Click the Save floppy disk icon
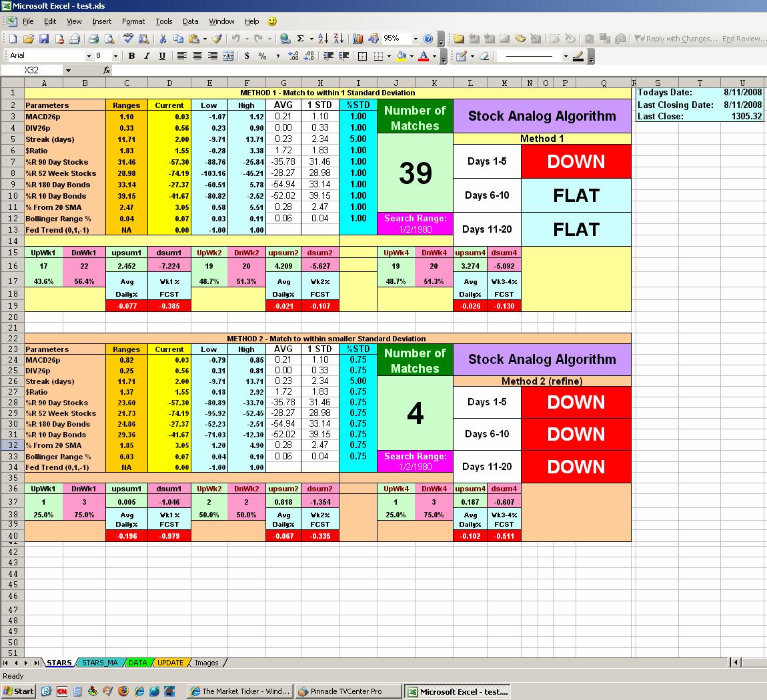The height and width of the screenshot is (700, 767). [44, 39]
